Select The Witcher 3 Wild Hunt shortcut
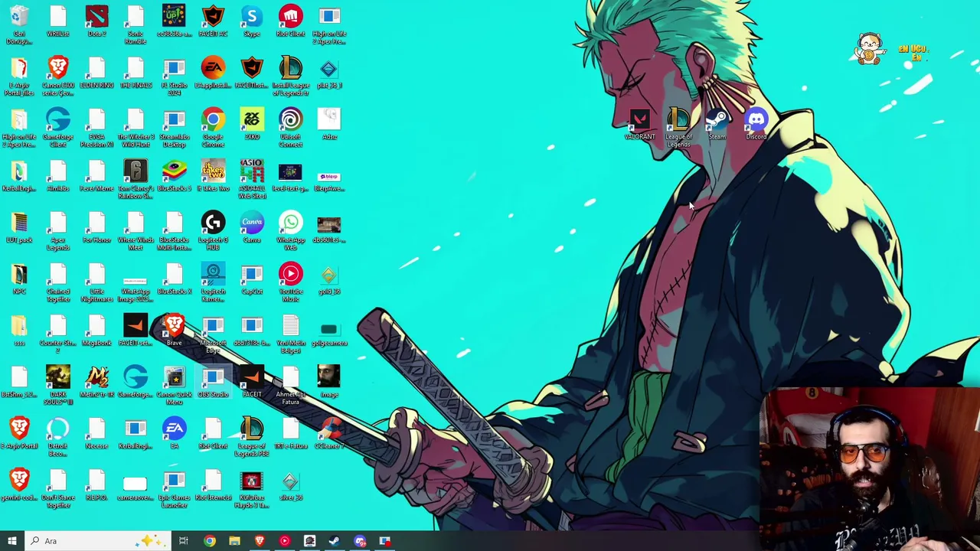Image resolution: width=980 pixels, height=551 pixels. [136, 127]
